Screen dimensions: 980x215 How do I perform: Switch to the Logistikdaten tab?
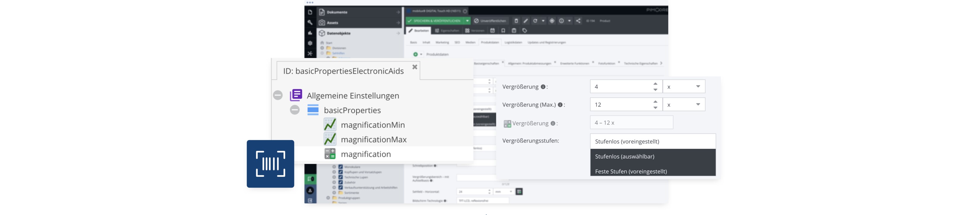point(513,42)
